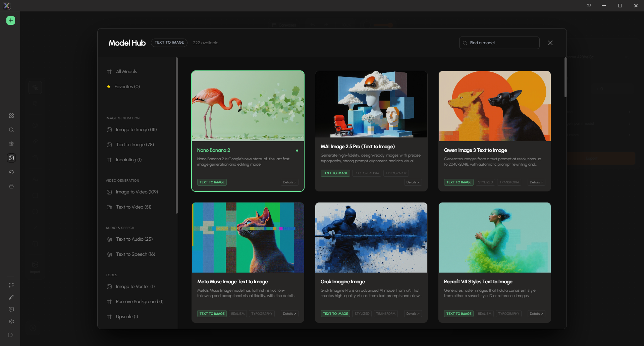Click the Recraft V4 Styles woman thumbnail

coord(495,237)
